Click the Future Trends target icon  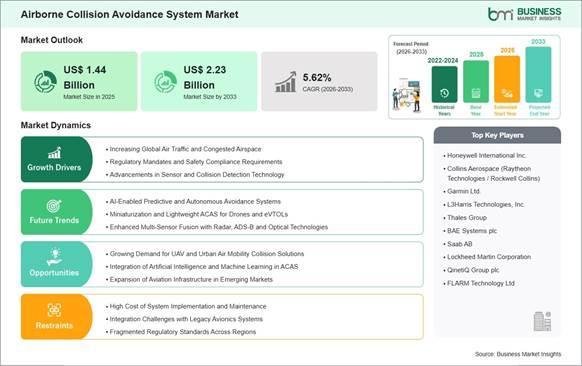tap(54, 206)
